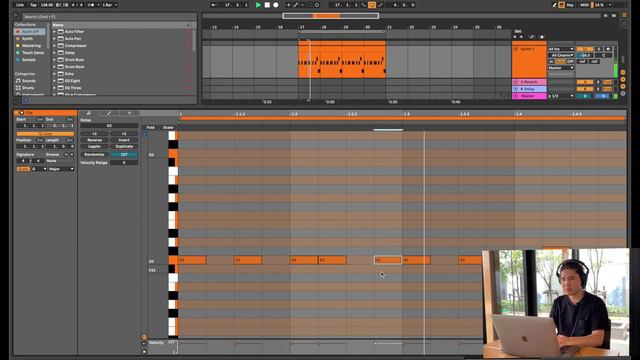Select the Sample collection
This screenshot has width=640, height=360.
click(29, 60)
